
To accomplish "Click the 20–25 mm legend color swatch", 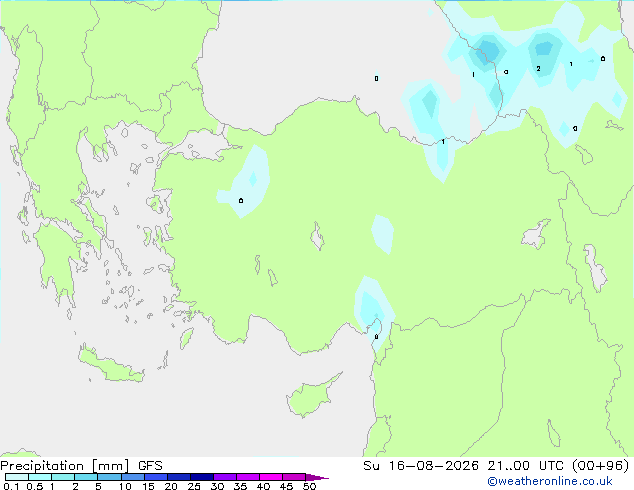I will coord(179,477).
